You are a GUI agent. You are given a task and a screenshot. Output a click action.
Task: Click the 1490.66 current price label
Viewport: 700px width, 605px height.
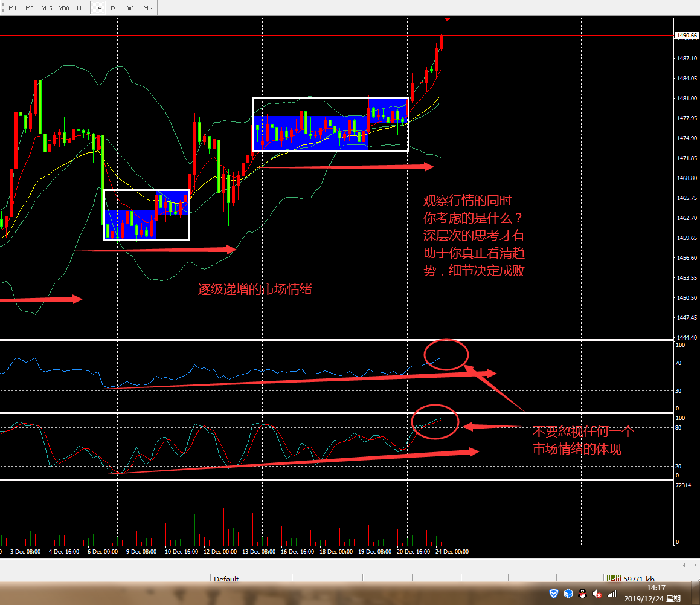pyautogui.click(x=687, y=35)
